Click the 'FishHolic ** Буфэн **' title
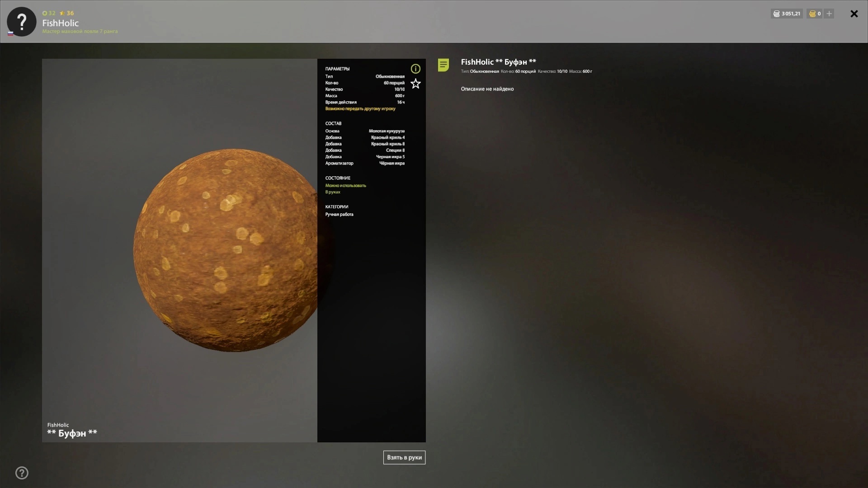The width and height of the screenshot is (868, 488). [499, 62]
